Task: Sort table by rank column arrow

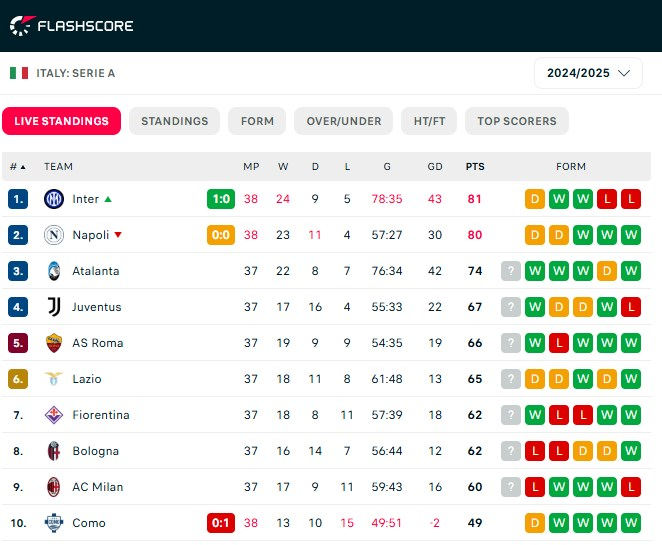Action: tap(23, 167)
